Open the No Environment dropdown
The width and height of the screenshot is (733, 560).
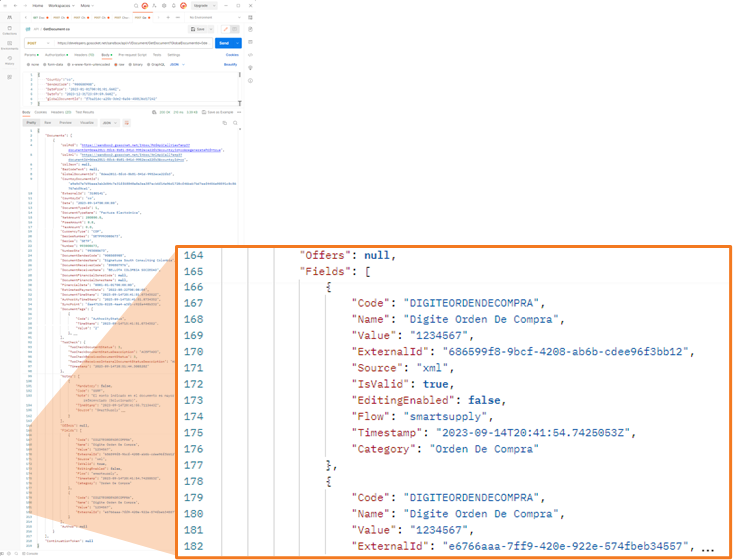[214, 17]
